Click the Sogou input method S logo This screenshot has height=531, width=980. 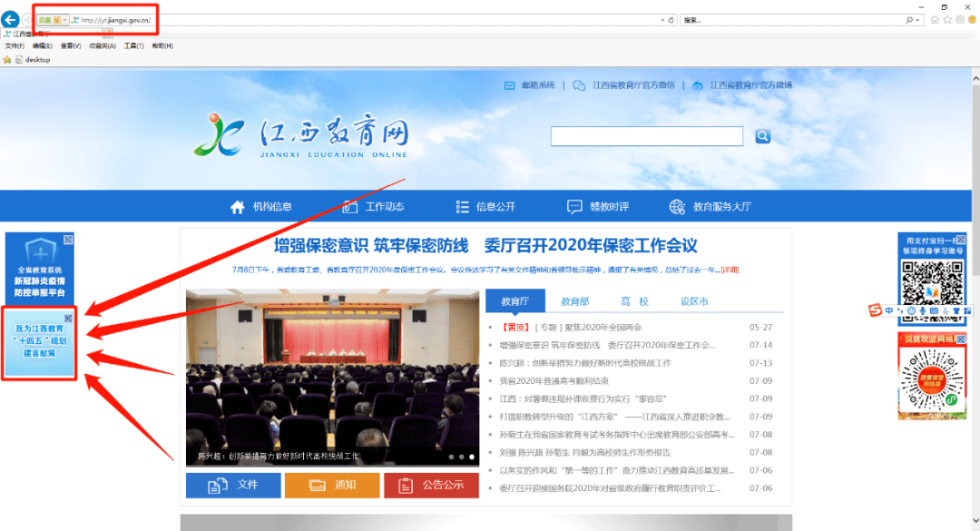(x=874, y=310)
